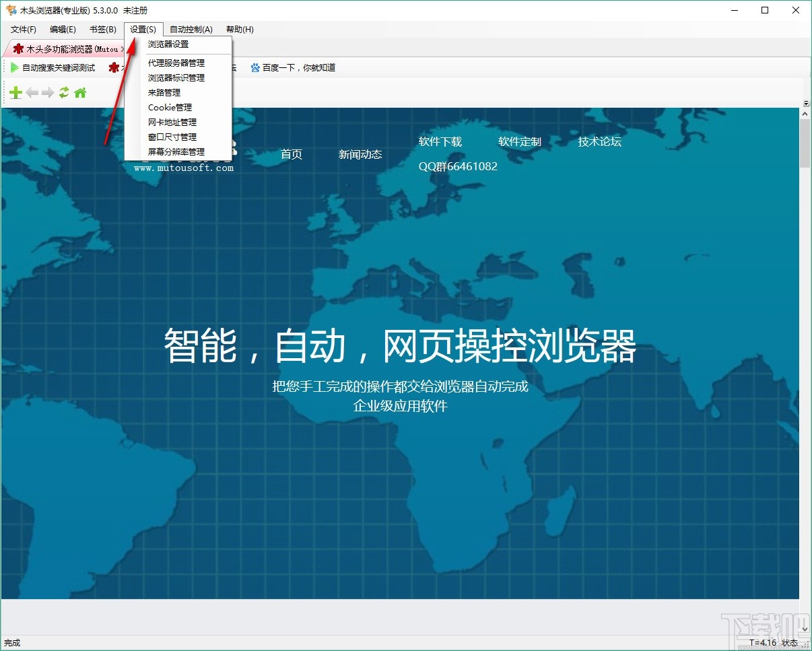Image resolution: width=812 pixels, height=651 pixels.
Task: Click the 完成 status text
Action: (x=12, y=643)
